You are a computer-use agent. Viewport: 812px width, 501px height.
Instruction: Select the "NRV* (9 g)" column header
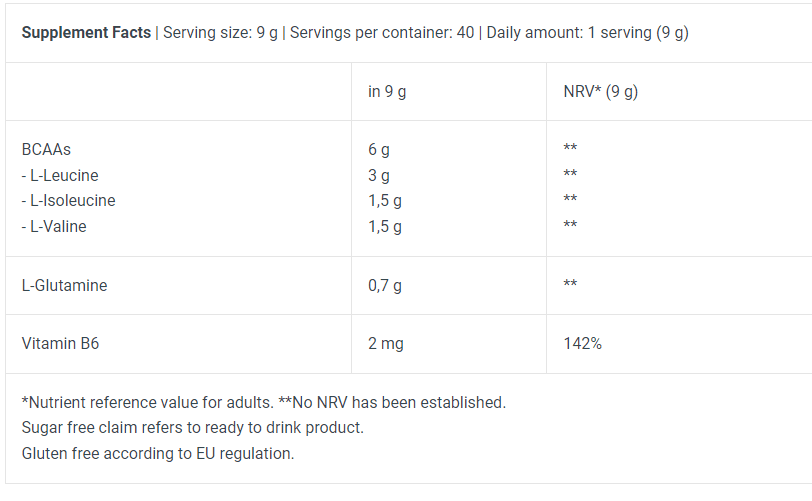click(x=600, y=92)
